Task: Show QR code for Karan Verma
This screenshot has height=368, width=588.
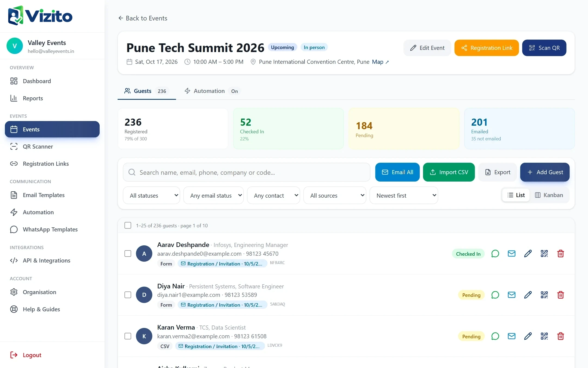Action: click(x=544, y=336)
